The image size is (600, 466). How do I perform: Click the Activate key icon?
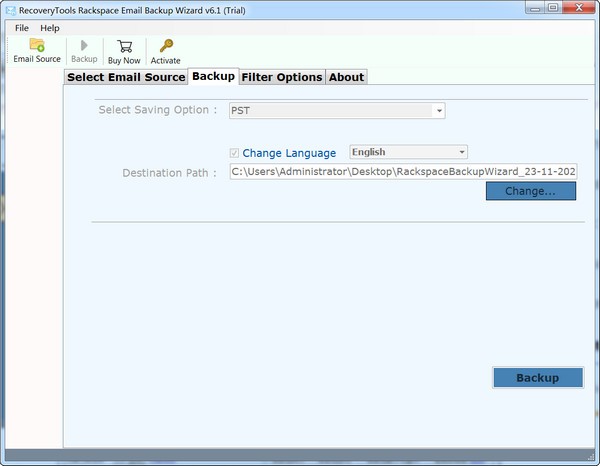pyautogui.click(x=166, y=46)
